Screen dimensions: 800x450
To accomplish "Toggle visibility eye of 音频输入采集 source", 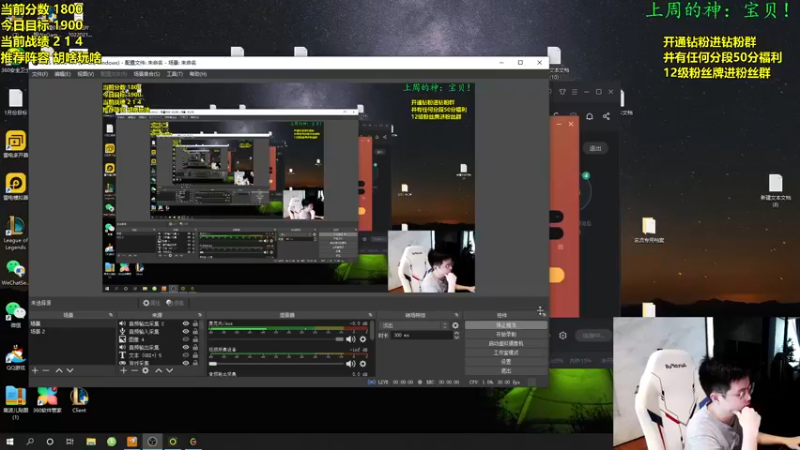I will 186,331.
